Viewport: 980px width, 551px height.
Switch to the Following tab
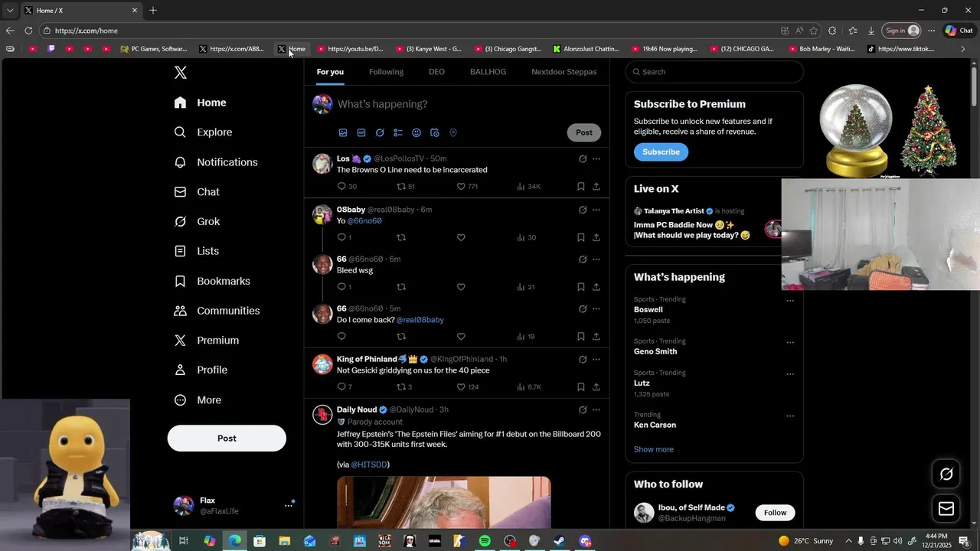(x=386, y=72)
